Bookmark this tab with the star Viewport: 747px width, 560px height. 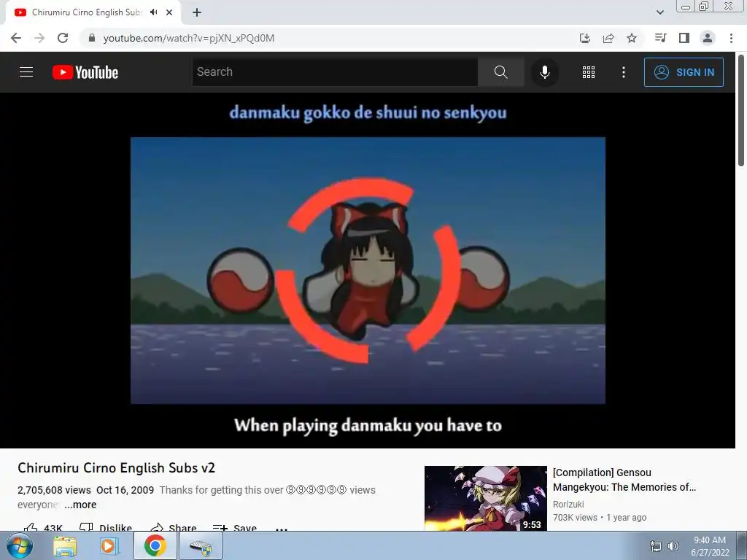[632, 38]
